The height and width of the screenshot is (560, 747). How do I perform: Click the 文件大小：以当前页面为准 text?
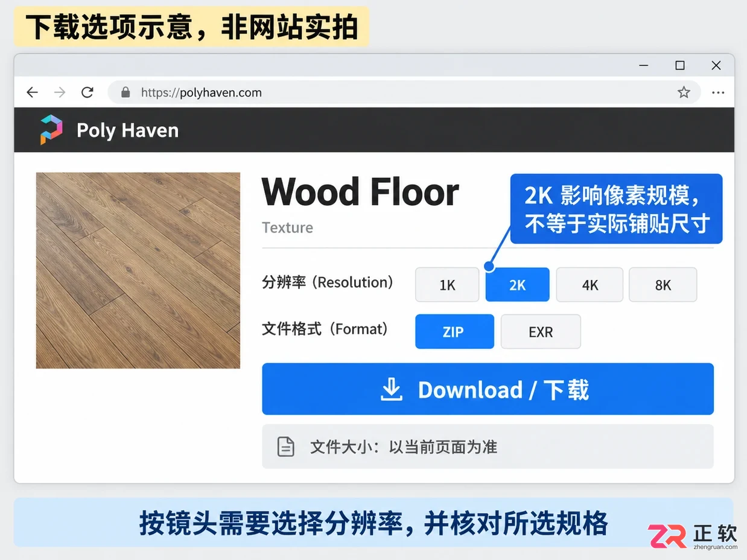coord(403,447)
